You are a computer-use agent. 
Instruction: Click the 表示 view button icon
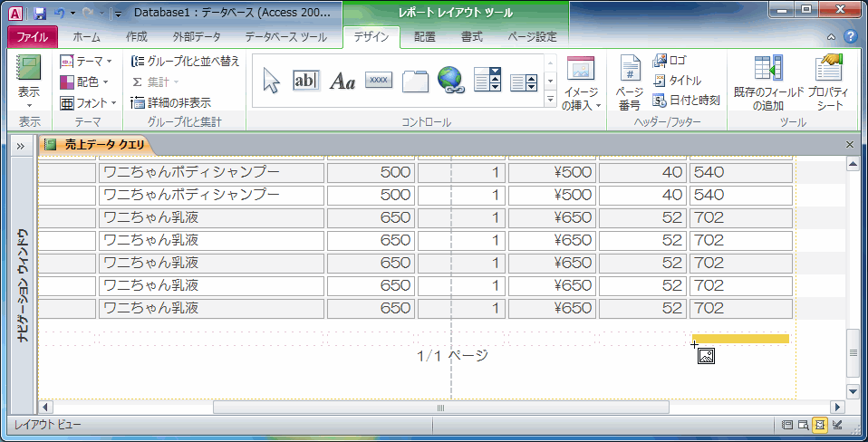[29, 68]
